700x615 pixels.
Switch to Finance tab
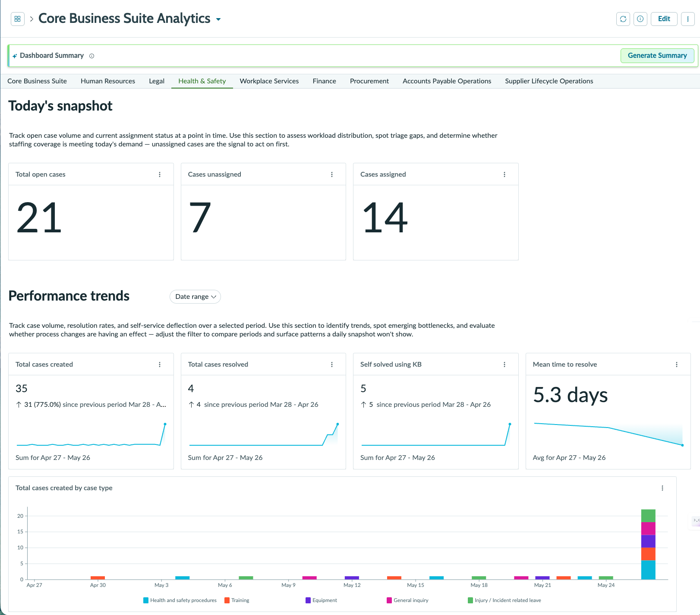click(x=325, y=81)
